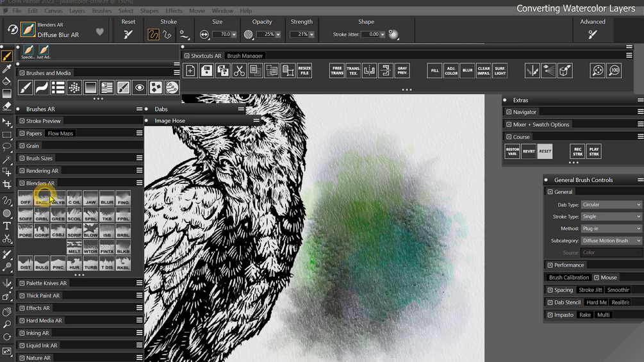Open the Blenders AR panel options menu
This screenshot has height=362, width=644.
[139, 183]
